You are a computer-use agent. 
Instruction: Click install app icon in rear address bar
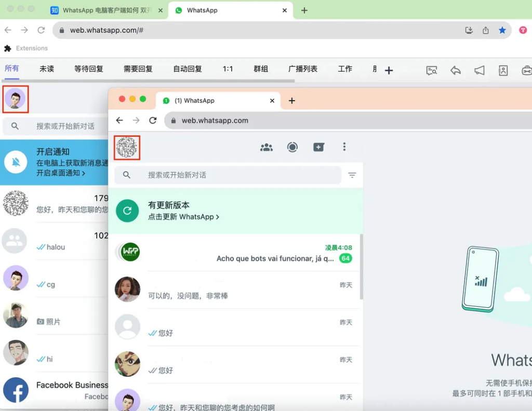[x=469, y=30]
